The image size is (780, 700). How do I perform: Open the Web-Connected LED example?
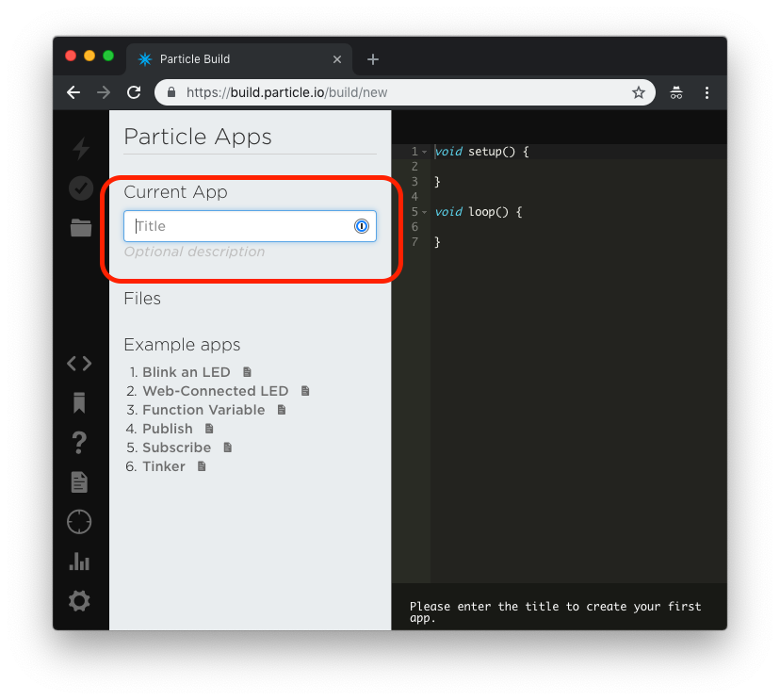click(x=215, y=391)
